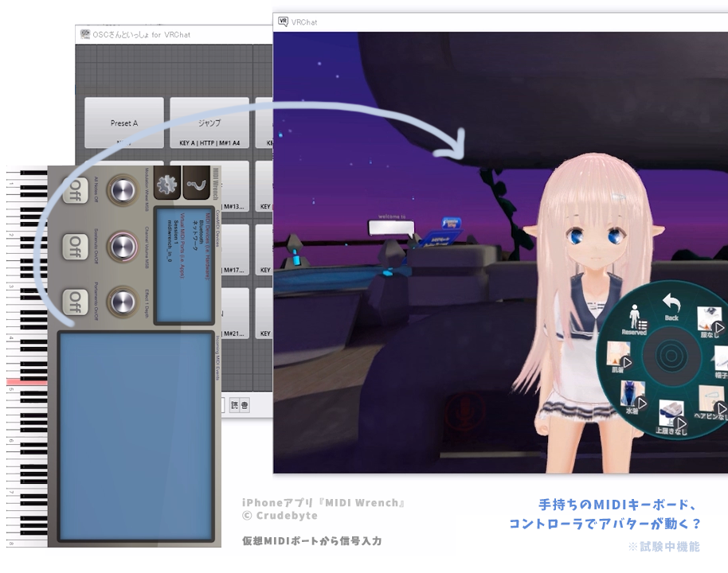The width and height of the screenshot is (728, 573).
Task: Expand the 服なし option arrow
Action: [719, 327]
